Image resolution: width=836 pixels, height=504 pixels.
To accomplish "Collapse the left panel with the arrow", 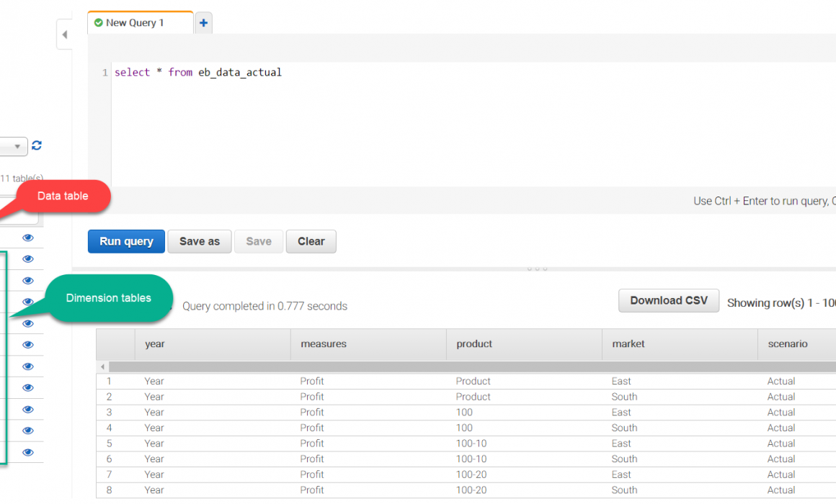I will pyautogui.click(x=64, y=35).
